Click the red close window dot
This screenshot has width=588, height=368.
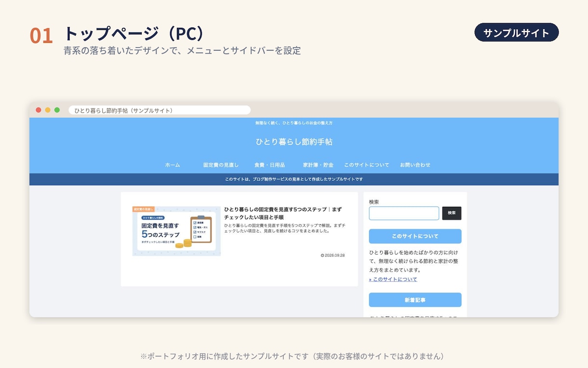point(39,110)
